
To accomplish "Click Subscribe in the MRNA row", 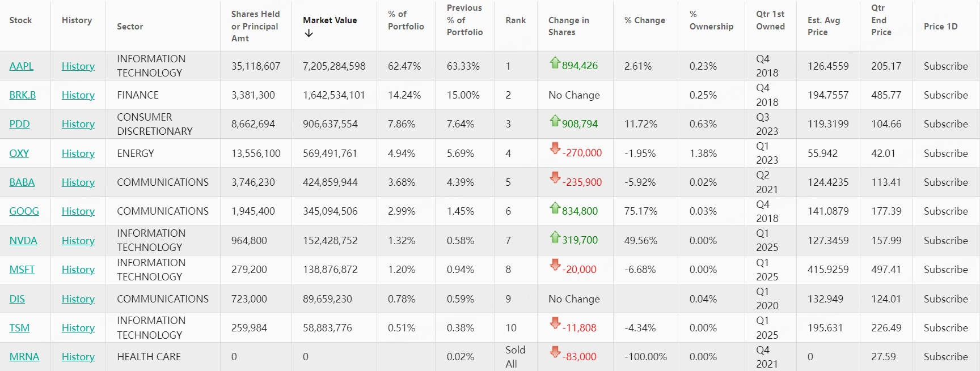I will pos(945,357).
